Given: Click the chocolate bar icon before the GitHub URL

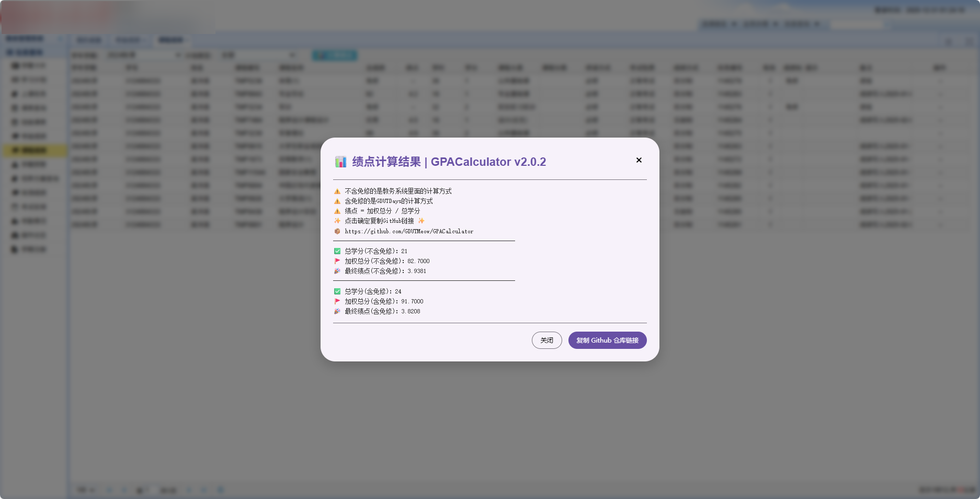Looking at the screenshot, I should coord(337,231).
